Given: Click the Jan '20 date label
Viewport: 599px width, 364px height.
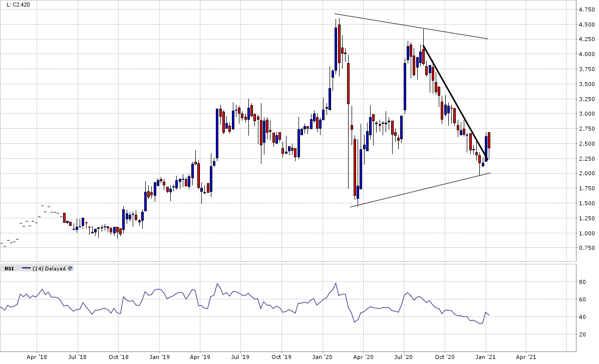Looking at the screenshot, I should coord(323,357).
